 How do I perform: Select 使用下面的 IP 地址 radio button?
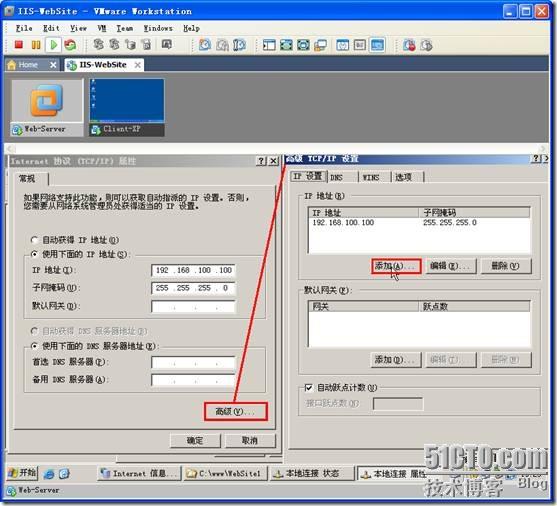point(34,254)
